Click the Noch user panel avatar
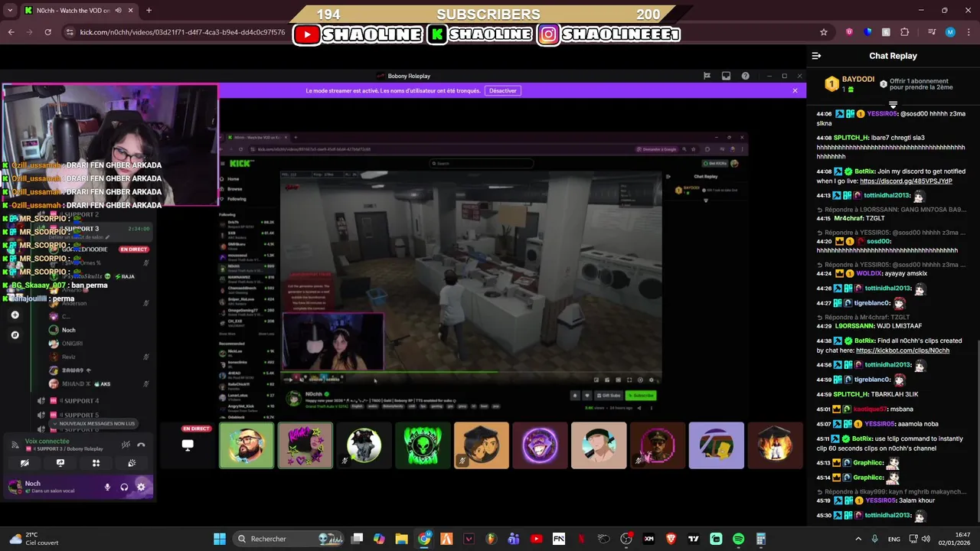Viewport: 980px width, 551px height. click(x=14, y=487)
